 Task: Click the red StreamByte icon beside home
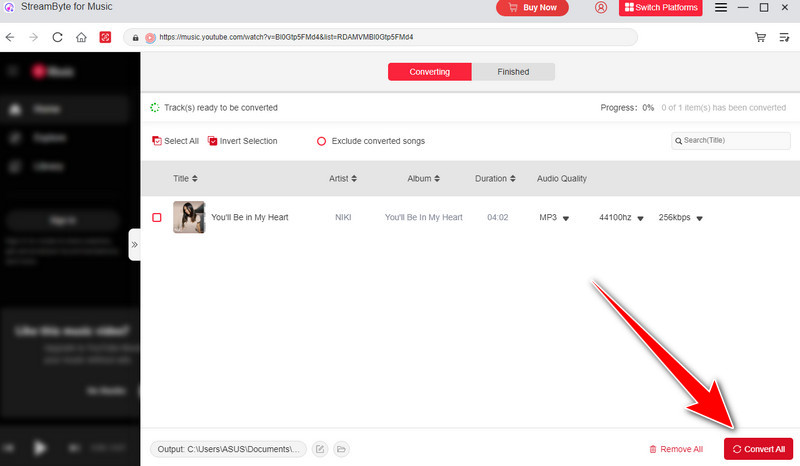(105, 37)
